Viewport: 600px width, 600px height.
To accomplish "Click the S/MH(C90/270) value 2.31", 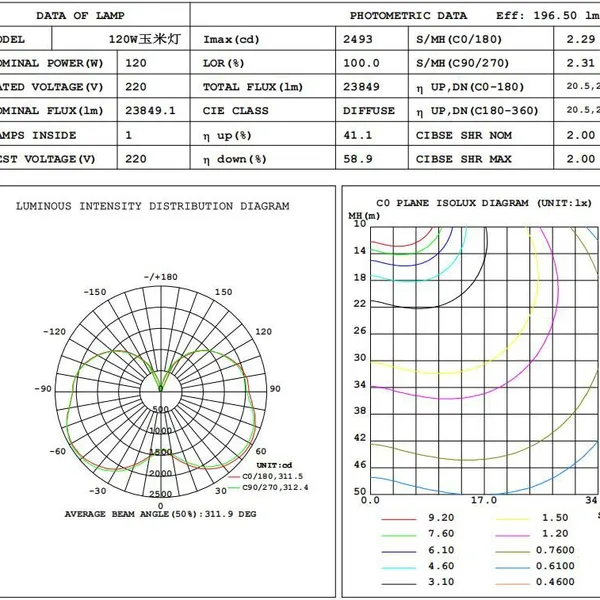I will 581,63.
